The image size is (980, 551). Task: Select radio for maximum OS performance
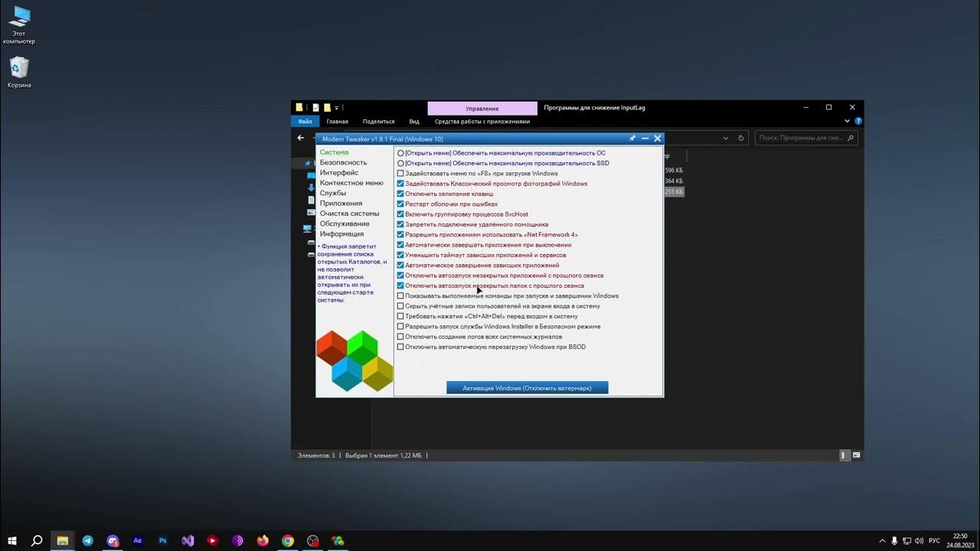pyautogui.click(x=400, y=153)
